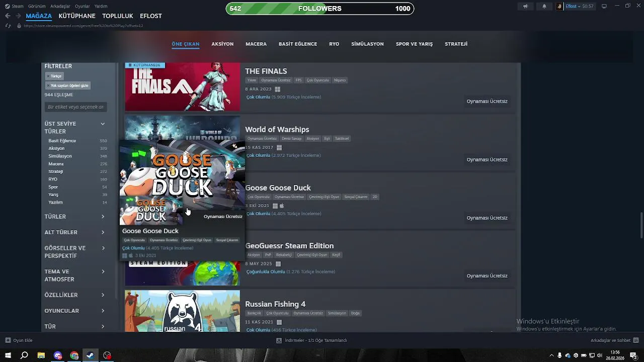Open GeoGuessr Steam Edition title link
Screen dimensions: 644x362
click(x=289, y=246)
